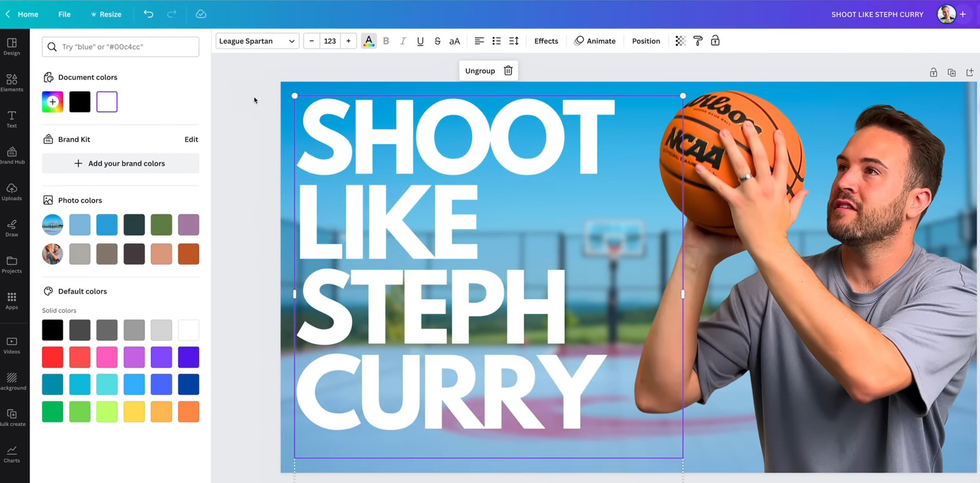The height and width of the screenshot is (483, 980).
Task: Open the Charts sidebar item
Action: [x=11, y=454]
